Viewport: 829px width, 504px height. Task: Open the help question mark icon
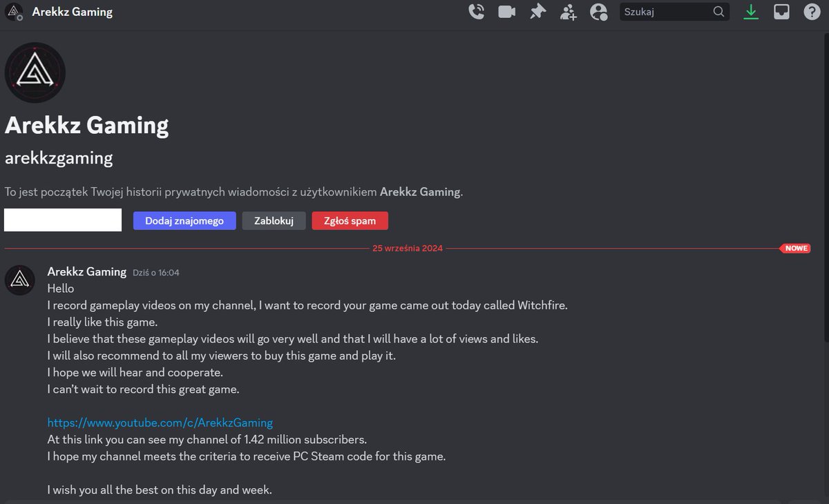(812, 12)
